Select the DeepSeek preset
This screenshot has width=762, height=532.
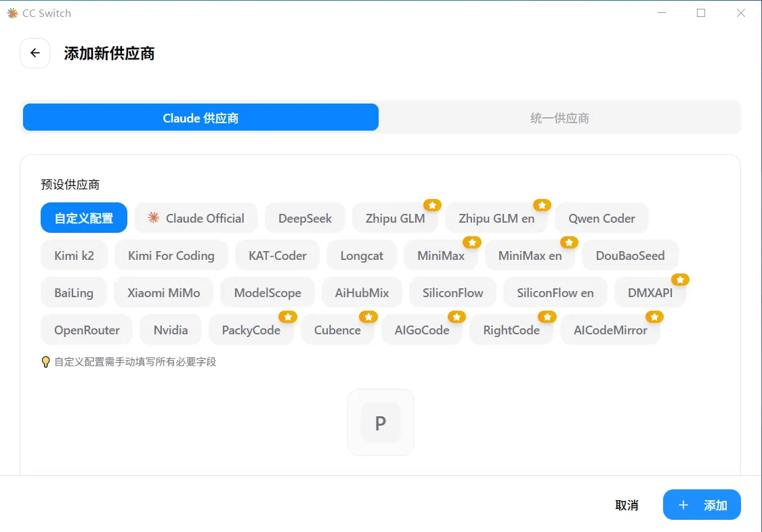(305, 218)
